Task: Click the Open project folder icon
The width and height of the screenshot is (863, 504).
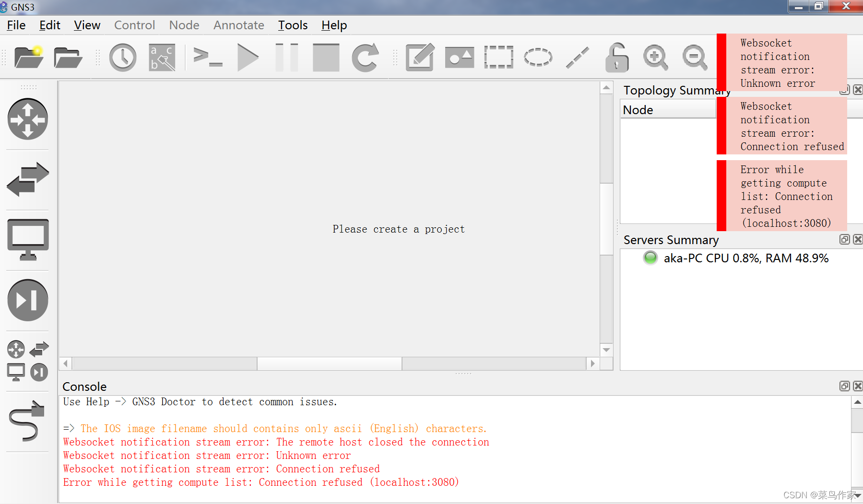Action: pyautogui.click(x=68, y=58)
